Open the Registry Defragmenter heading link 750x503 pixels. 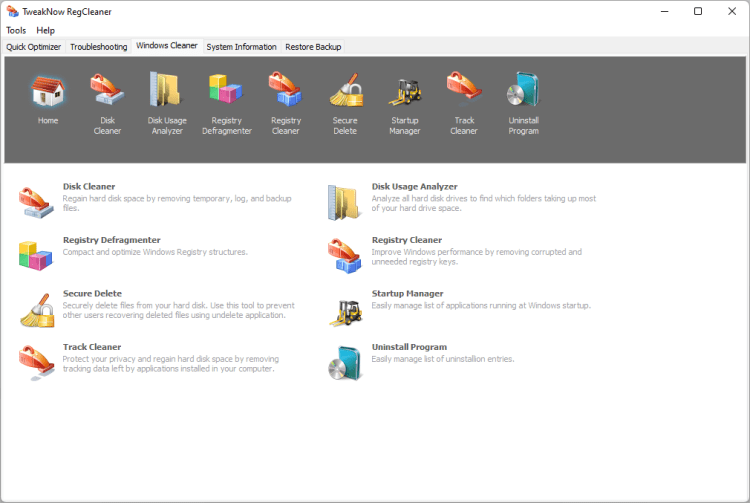[x=111, y=240]
